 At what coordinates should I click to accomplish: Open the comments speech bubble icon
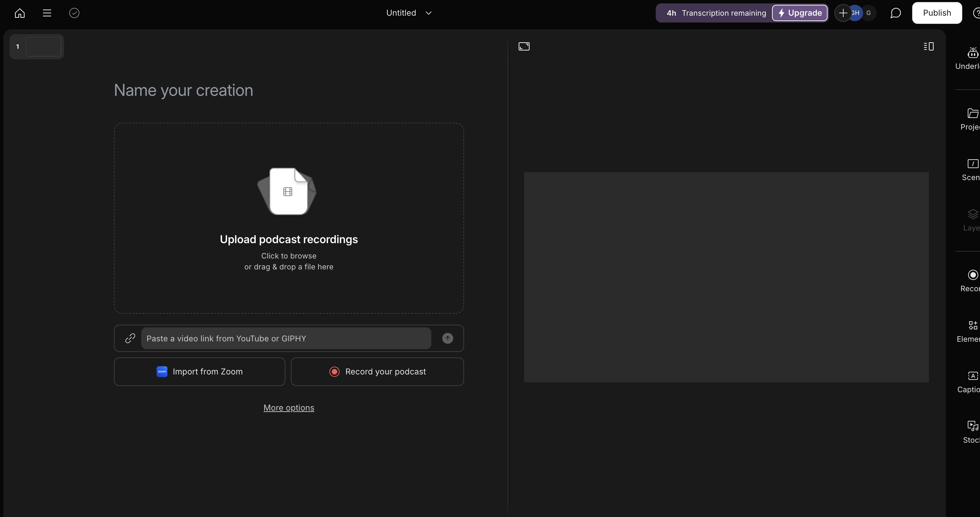coord(895,13)
